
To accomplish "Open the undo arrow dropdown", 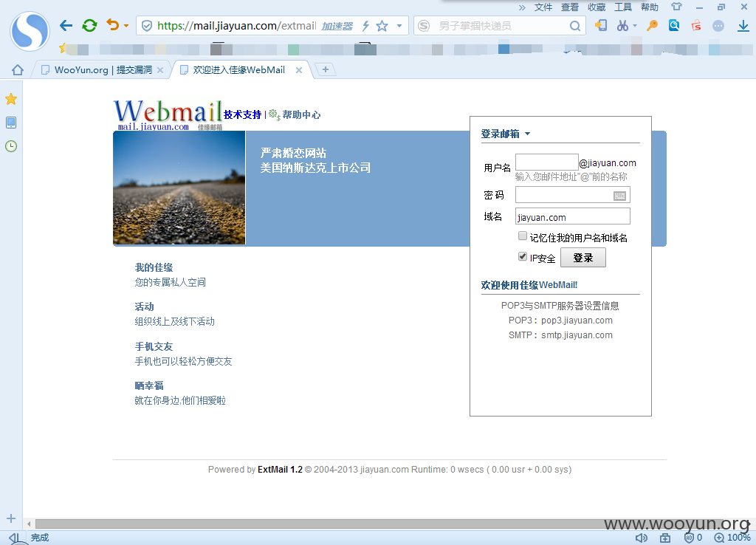I will click(126, 26).
